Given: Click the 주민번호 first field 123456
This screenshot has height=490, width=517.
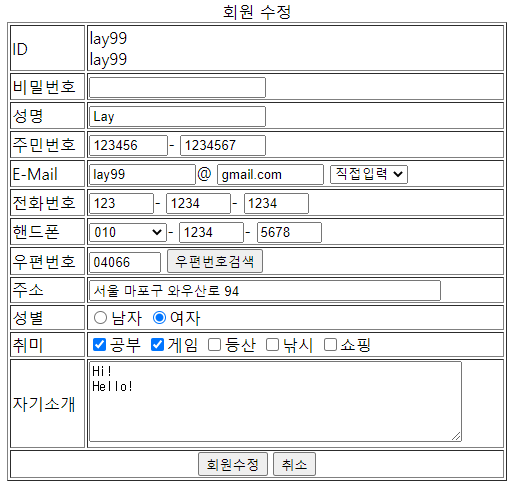Looking at the screenshot, I should pyautogui.click(x=128, y=145).
